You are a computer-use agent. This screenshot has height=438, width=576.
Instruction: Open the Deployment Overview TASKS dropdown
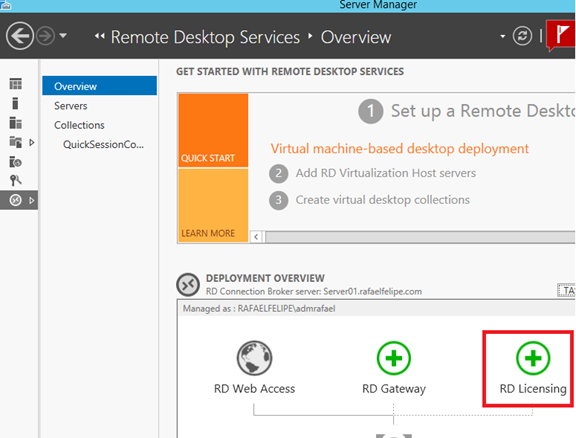(566, 290)
